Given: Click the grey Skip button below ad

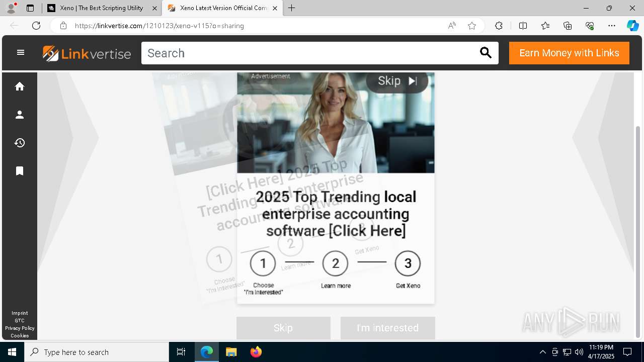Looking at the screenshot, I should pyautogui.click(x=283, y=328).
